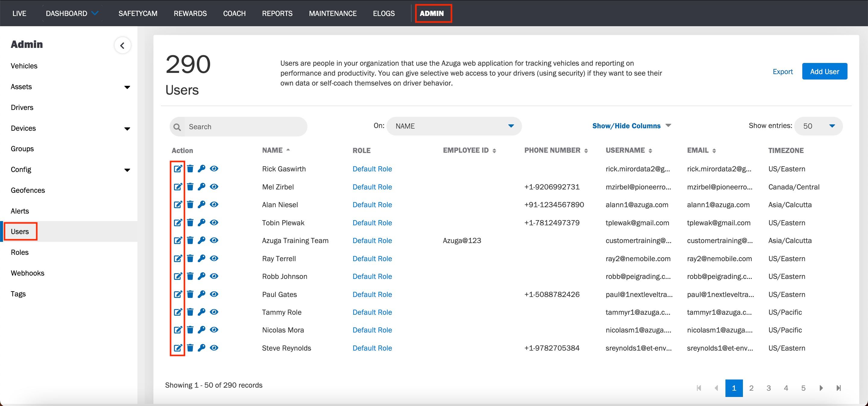
Task: Jump to last page arrow
Action: point(839,388)
